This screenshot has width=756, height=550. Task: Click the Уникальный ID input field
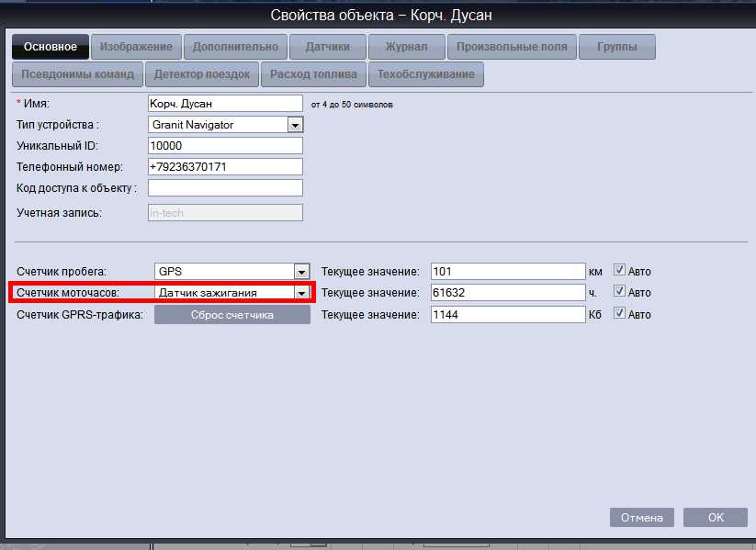coord(225,146)
